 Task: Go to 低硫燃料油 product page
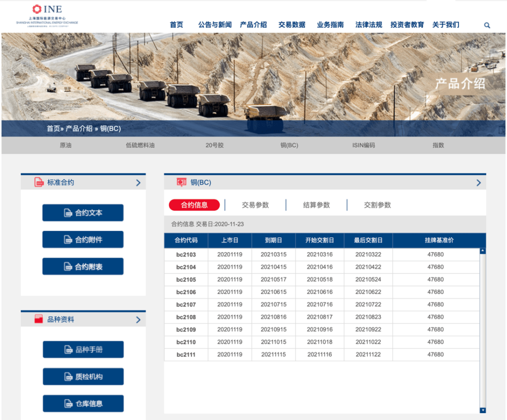pos(140,146)
